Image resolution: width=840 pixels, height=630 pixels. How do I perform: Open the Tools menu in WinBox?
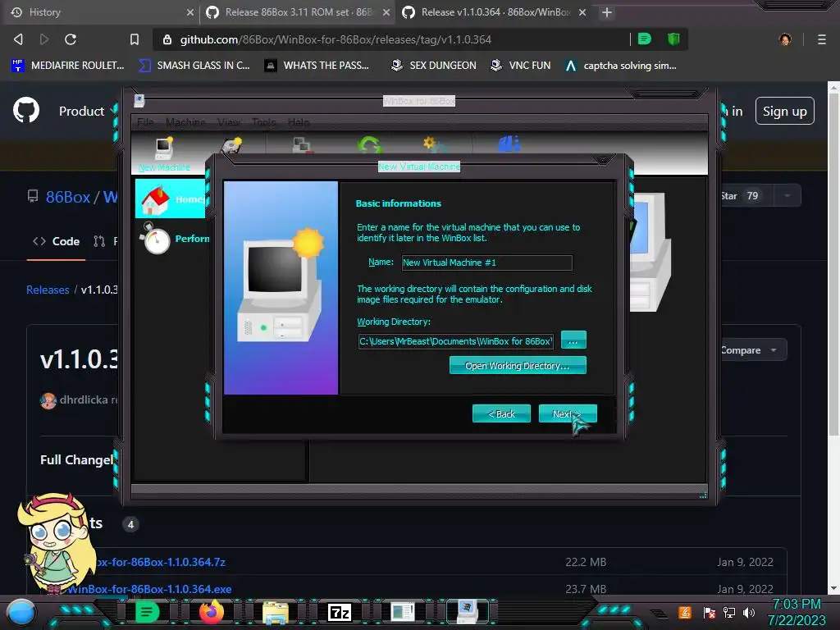(x=263, y=122)
